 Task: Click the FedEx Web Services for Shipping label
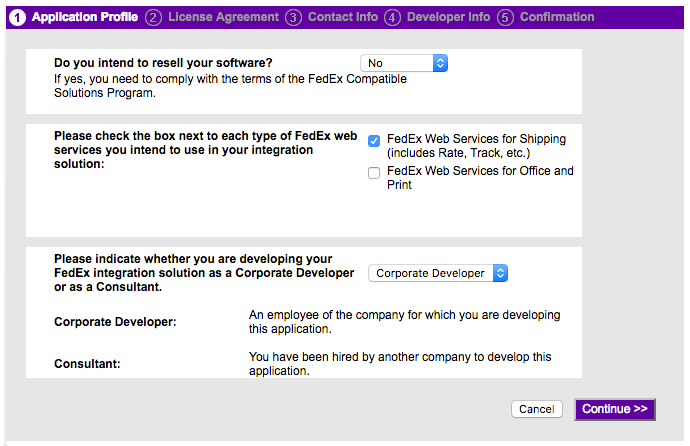click(x=477, y=146)
